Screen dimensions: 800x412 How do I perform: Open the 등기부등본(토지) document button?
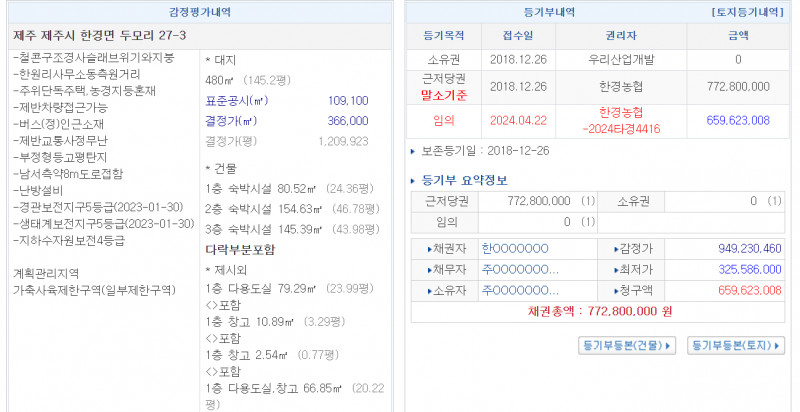738,345
